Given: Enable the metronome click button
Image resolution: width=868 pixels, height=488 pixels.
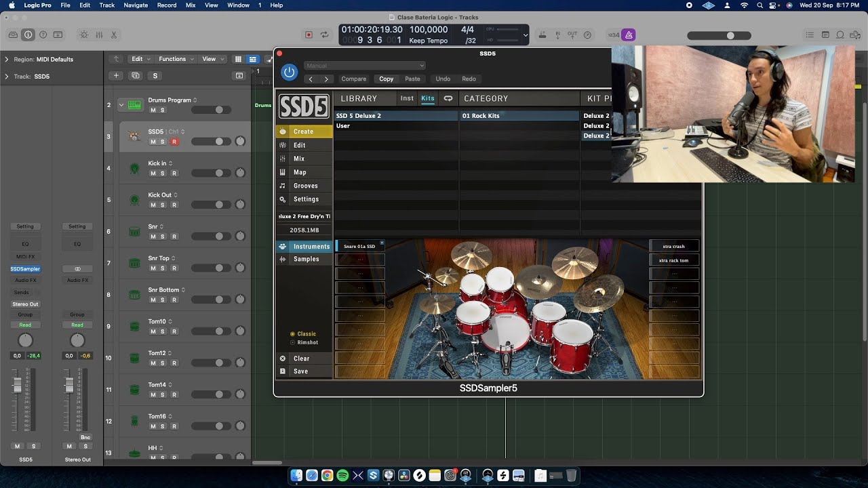Looking at the screenshot, I should point(629,35).
